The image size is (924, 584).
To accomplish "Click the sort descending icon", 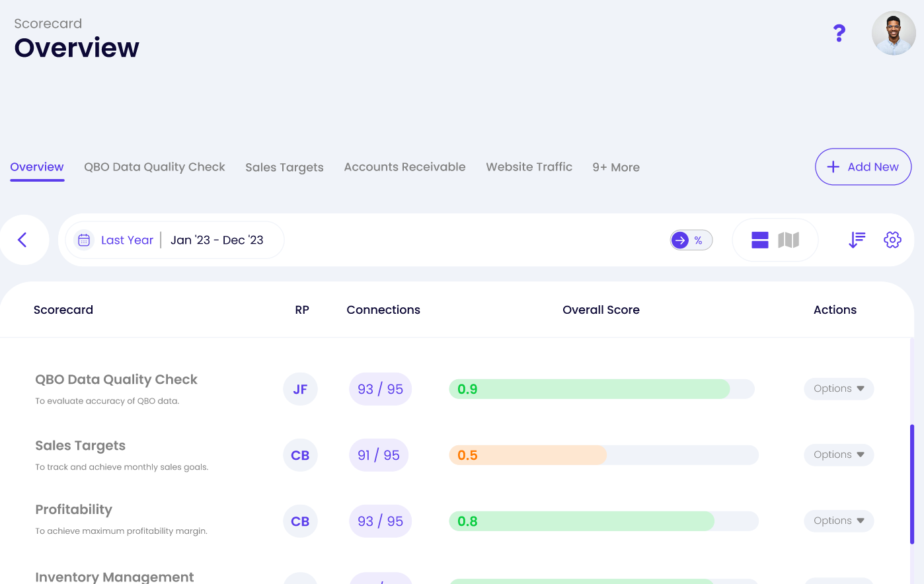I will (x=857, y=240).
